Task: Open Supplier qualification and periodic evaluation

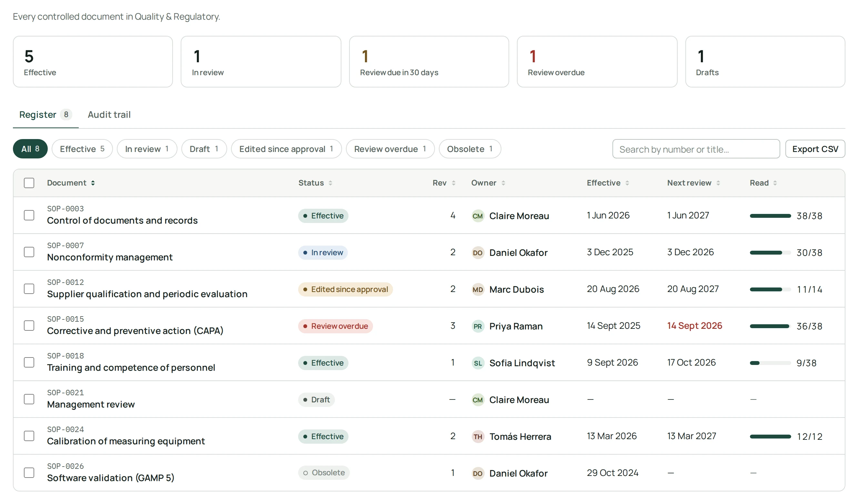Action: tap(147, 294)
